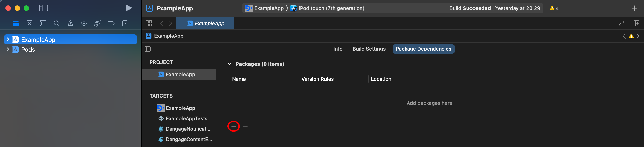Image resolution: width=644 pixels, height=147 pixels.
Task: Click jump bar warning triangle
Action: 631,36
